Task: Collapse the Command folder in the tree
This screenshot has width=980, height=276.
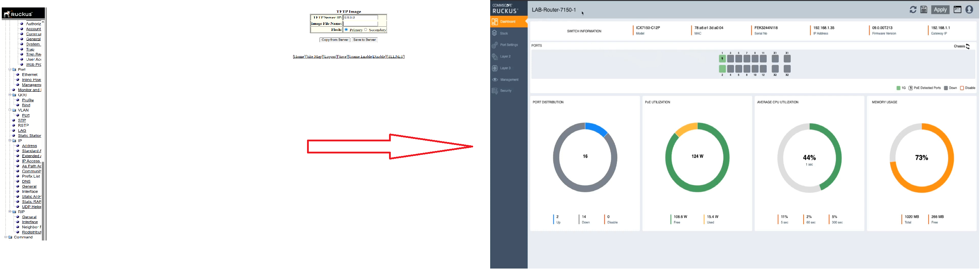Action: click(6, 237)
